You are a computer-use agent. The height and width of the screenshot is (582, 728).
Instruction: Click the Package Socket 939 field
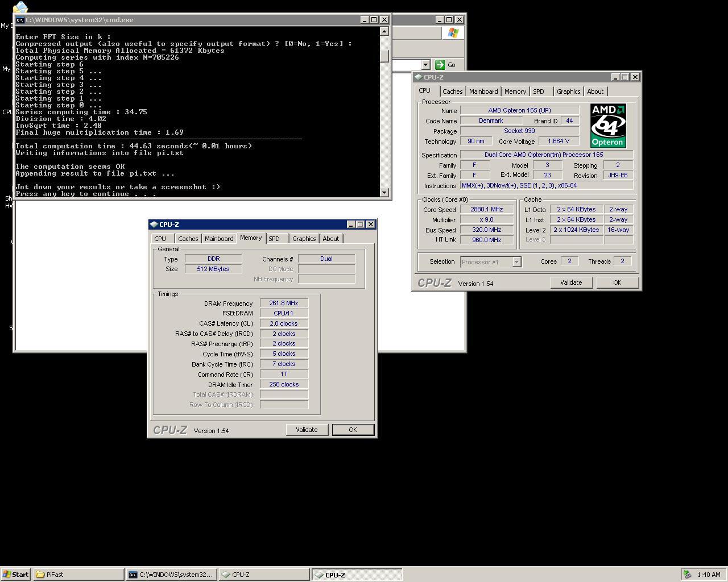[x=519, y=131]
